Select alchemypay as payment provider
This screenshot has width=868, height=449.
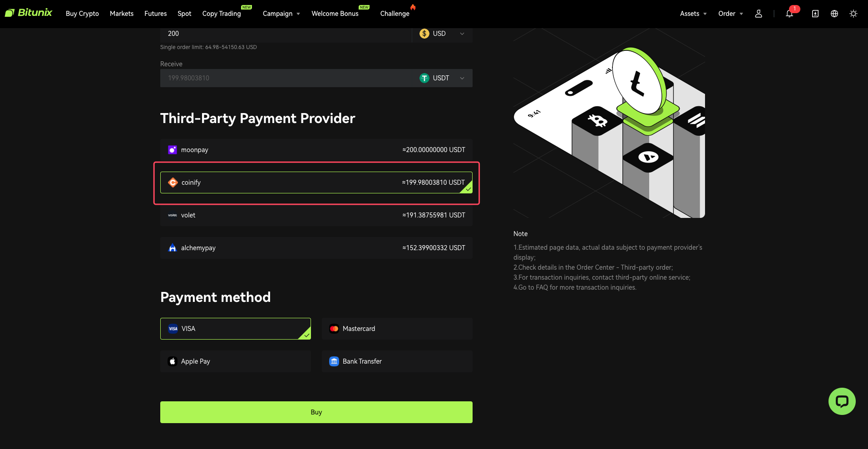coord(316,248)
